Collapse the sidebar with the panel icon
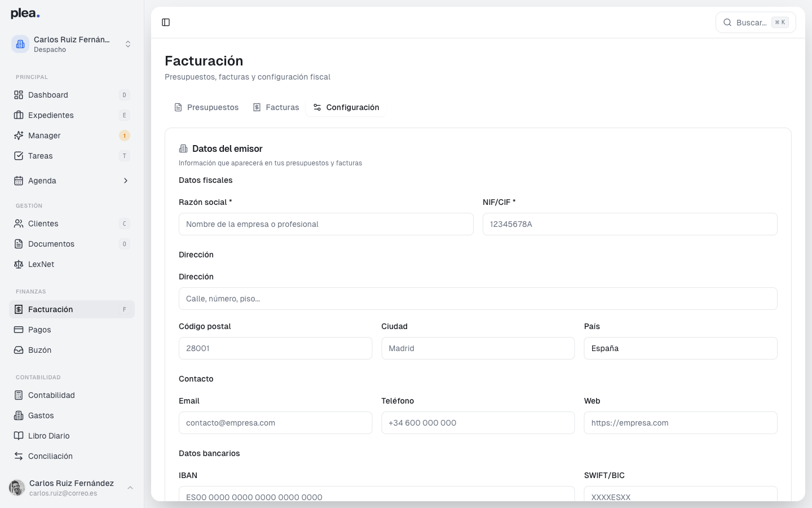Viewport: 812px width, 508px height. coord(166,22)
